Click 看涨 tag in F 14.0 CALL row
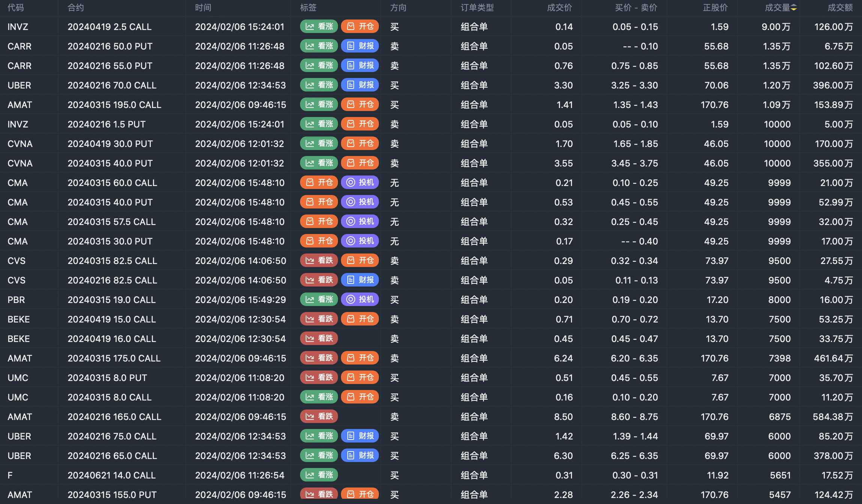 point(319,475)
